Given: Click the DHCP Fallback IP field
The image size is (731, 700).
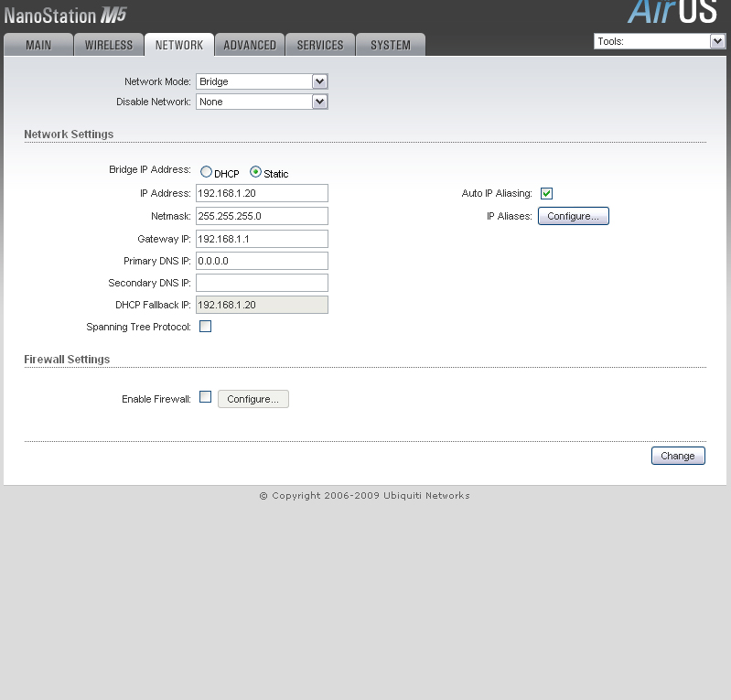Looking at the screenshot, I should pyautogui.click(x=262, y=305).
